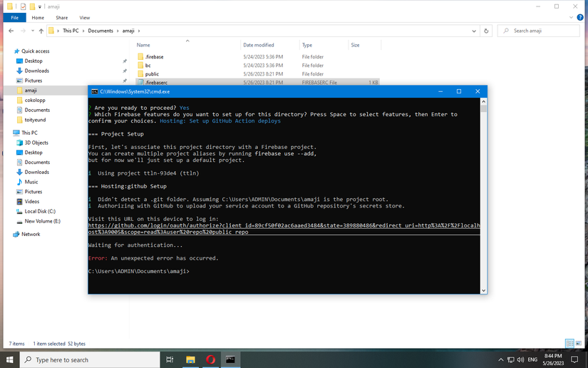
Task: Open Local Disk (C:) drive
Action: tap(40, 211)
